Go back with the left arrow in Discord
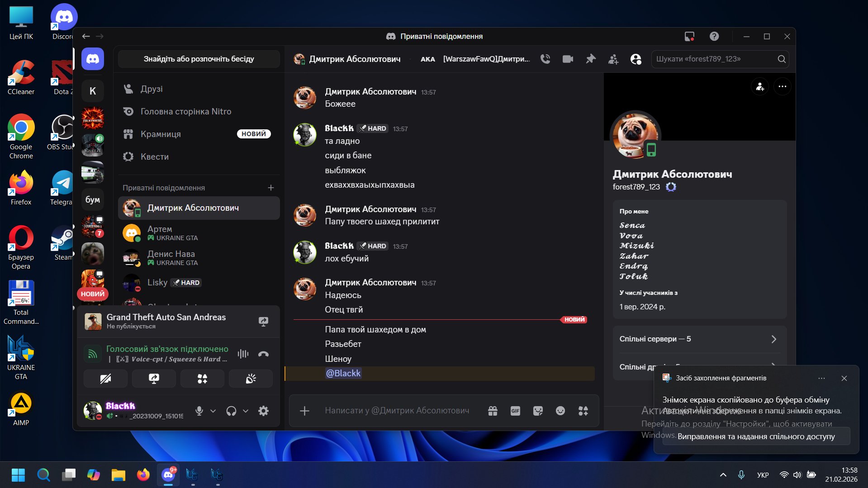Screen dimensions: 868x488 point(86,36)
